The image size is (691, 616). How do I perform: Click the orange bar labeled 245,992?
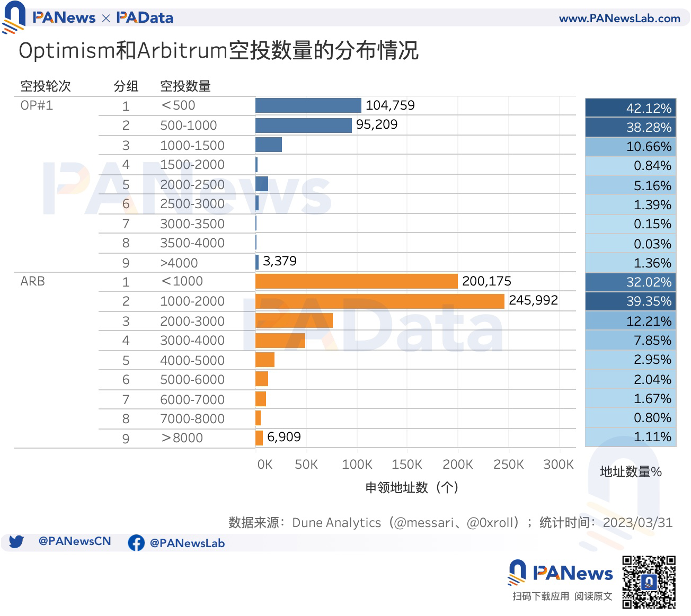click(379, 300)
